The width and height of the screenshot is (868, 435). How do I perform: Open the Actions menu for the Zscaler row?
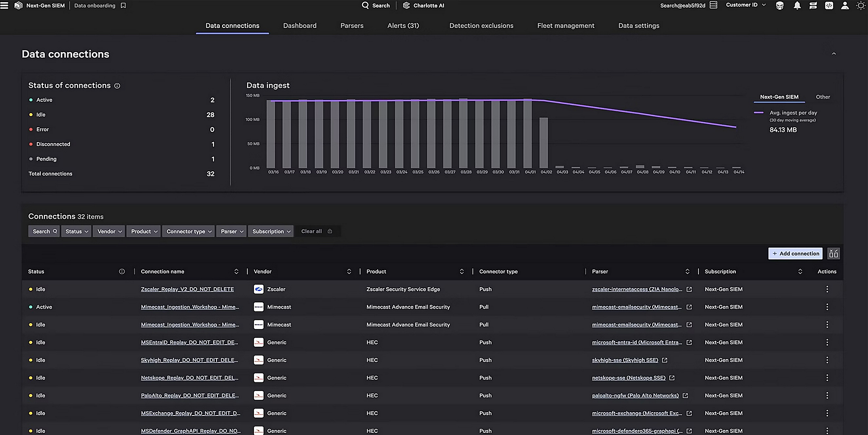(x=827, y=289)
